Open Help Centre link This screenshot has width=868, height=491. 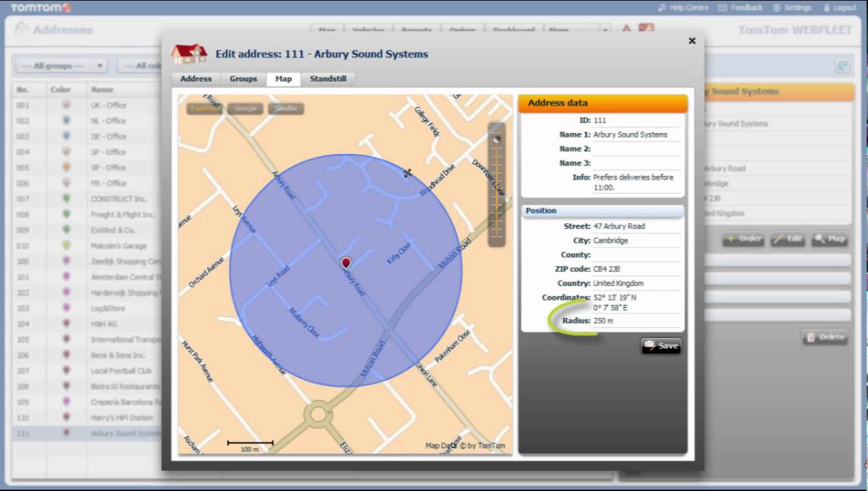pos(689,8)
